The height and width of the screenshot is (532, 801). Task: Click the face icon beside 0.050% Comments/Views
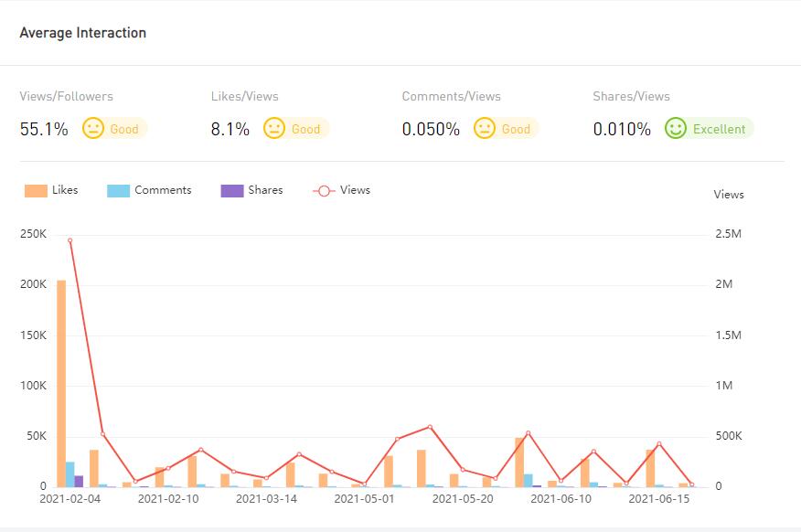click(x=485, y=129)
